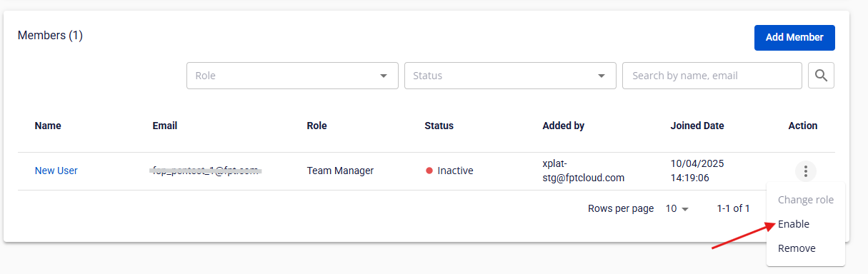Focus the Search by name, email field
This screenshot has height=274, width=868.
click(x=712, y=75)
